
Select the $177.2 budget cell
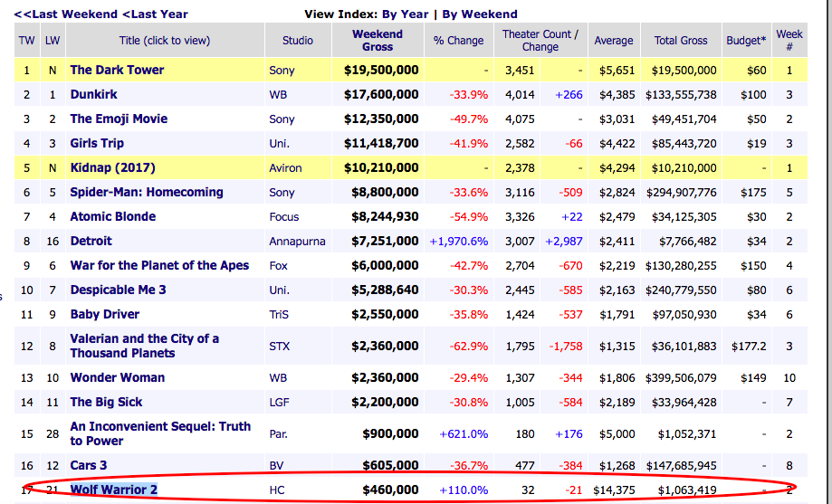[749, 347]
